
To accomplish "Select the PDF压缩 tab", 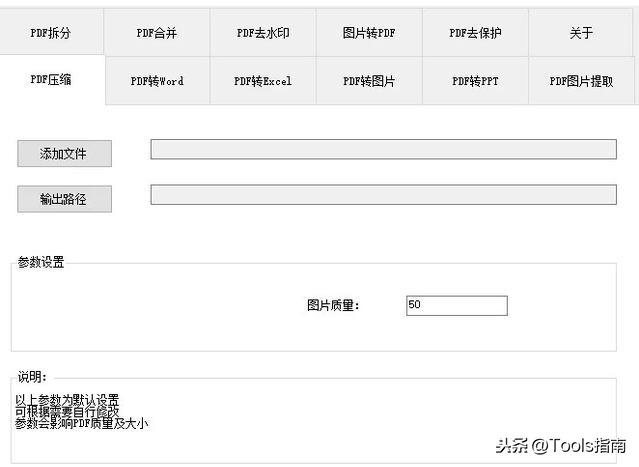I will click(x=51, y=79).
